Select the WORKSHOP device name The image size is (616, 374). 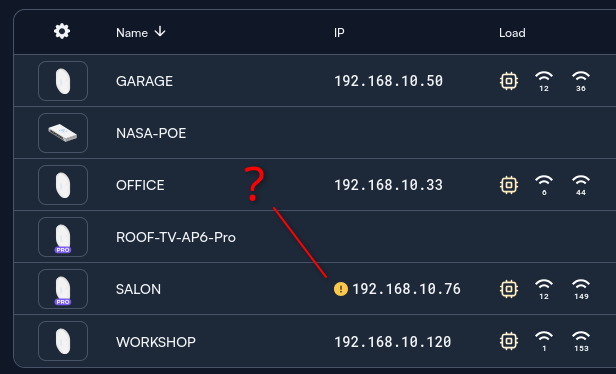click(156, 342)
